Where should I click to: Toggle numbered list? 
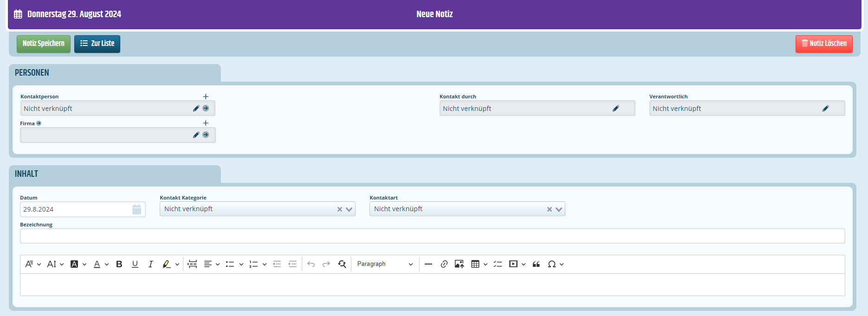(253, 264)
